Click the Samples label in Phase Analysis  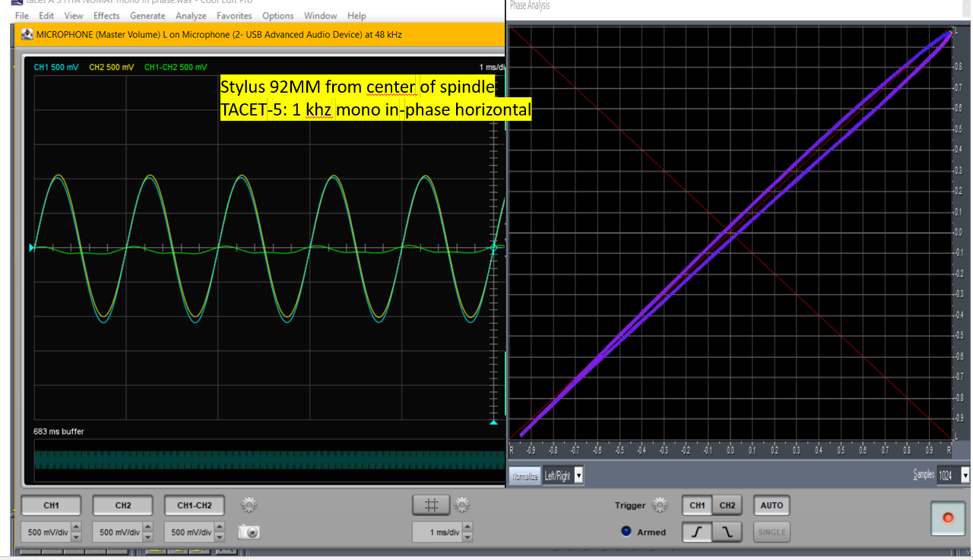pyautogui.click(x=924, y=475)
